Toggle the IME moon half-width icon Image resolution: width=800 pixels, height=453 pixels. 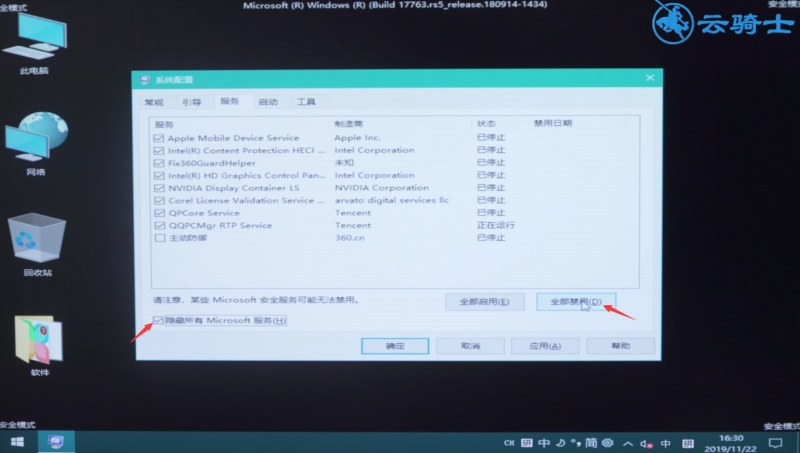[x=560, y=443]
